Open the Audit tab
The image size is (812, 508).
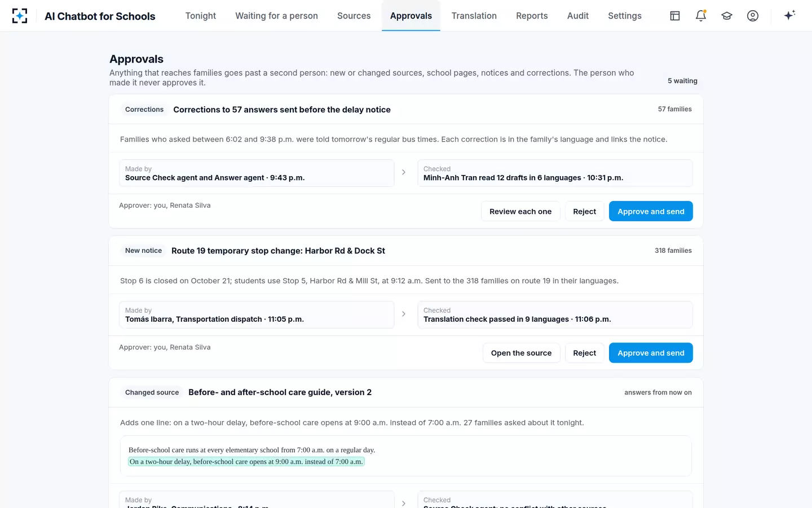(x=578, y=16)
